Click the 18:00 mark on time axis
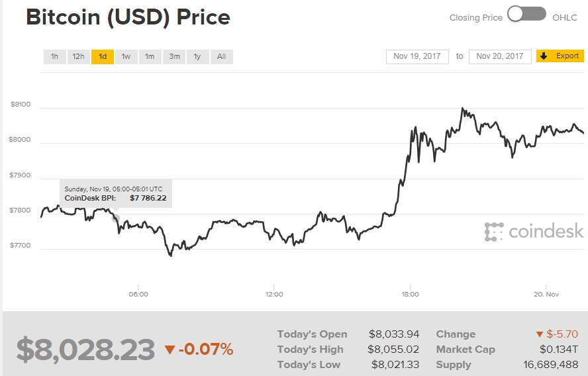The height and width of the screenshot is (376, 588). click(x=410, y=294)
